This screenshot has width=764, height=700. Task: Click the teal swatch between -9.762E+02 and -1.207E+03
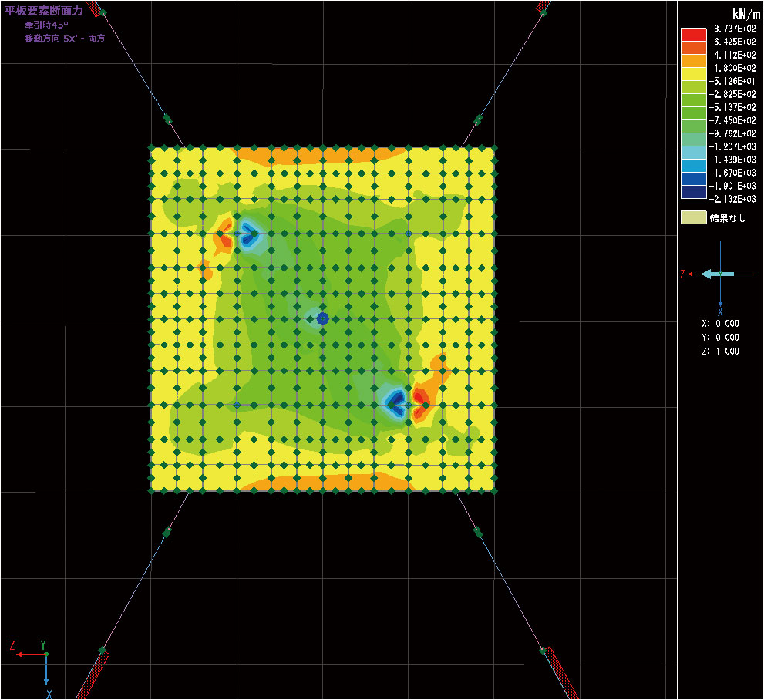coord(693,140)
